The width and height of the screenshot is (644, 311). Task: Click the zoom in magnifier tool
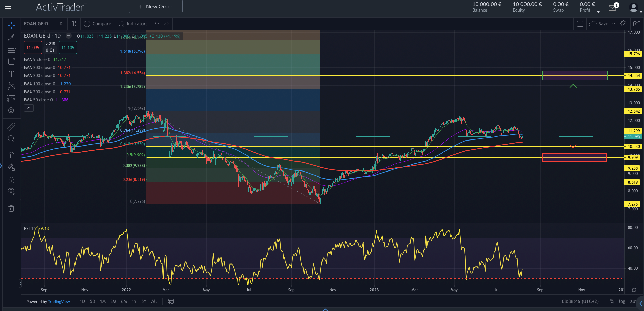(11, 139)
